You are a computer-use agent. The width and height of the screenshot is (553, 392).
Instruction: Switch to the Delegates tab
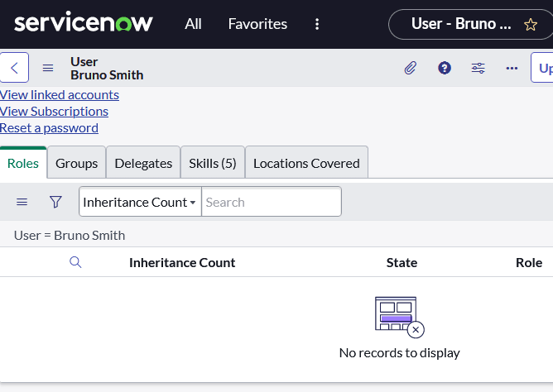[143, 163]
